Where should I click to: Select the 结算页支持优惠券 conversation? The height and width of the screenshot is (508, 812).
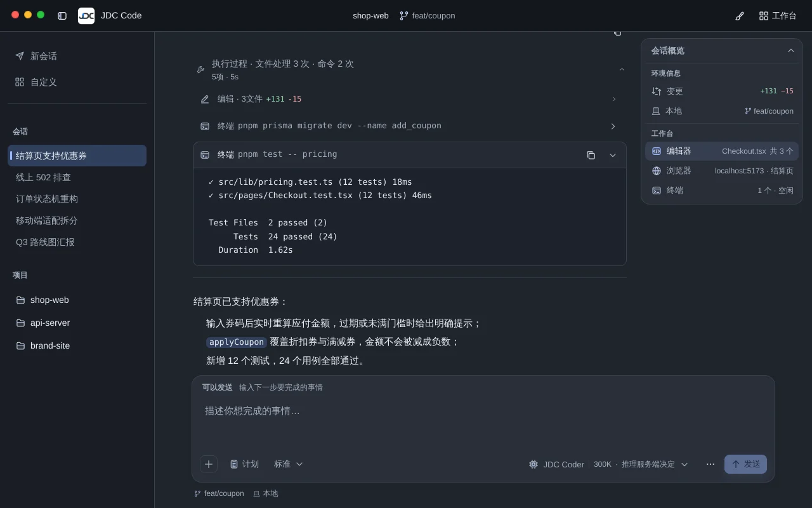tap(77, 156)
